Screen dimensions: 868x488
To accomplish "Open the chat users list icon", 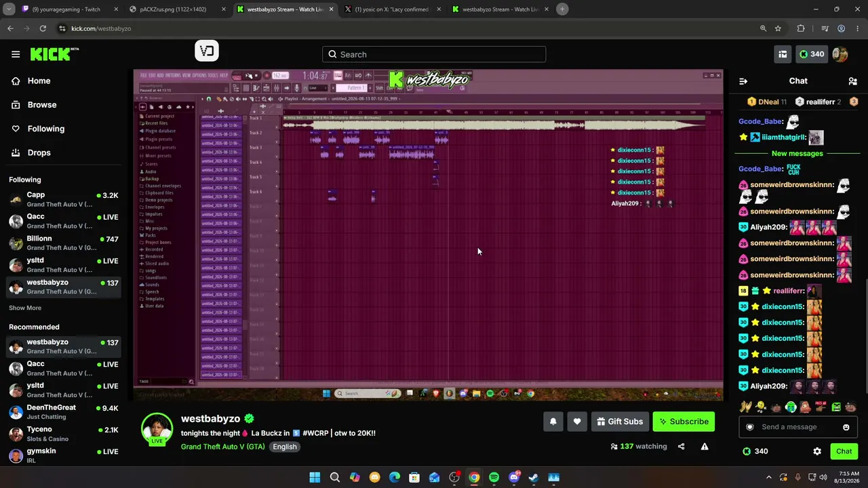I will coord(852,81).
